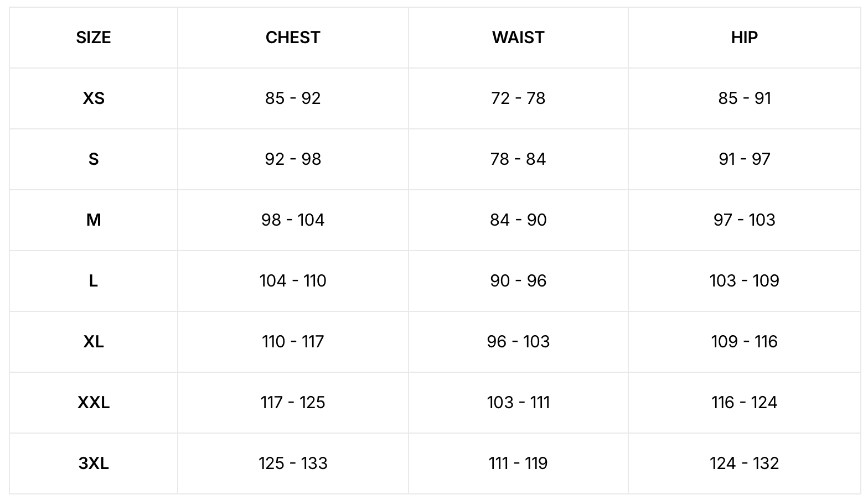This screenshot has width=868, height=500.
Task: Select the S size row label
Action: coord(94,159)
